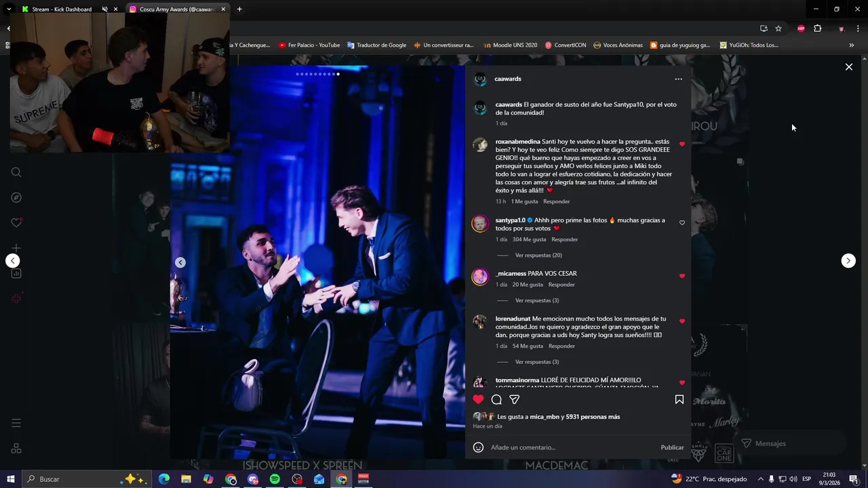Click Responder under santypa1.0's comment
Image resolution: width=868 pixels, height=488 pixels.
[x=565, y=240]
